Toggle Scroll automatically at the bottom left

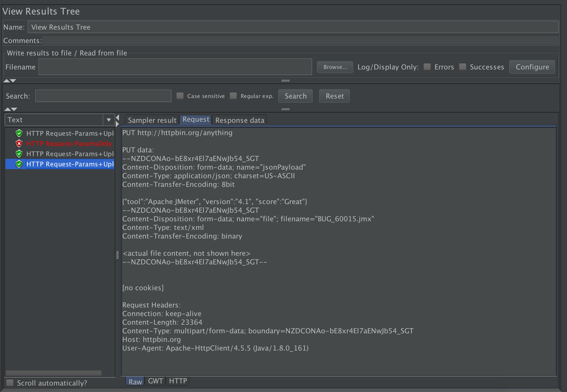[x=10, y=382]
